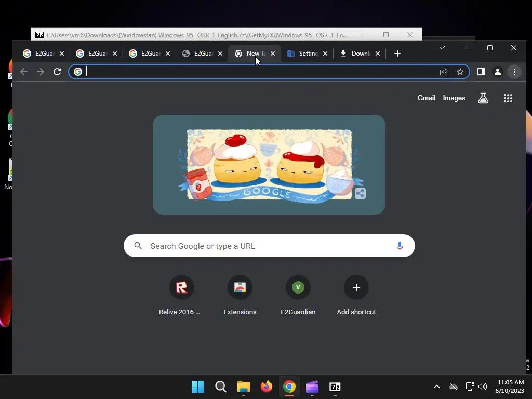Viewport: 532px width, 399px height.
Task: Click the Chrome taskbar icon
Action: [x=289, y=387]
